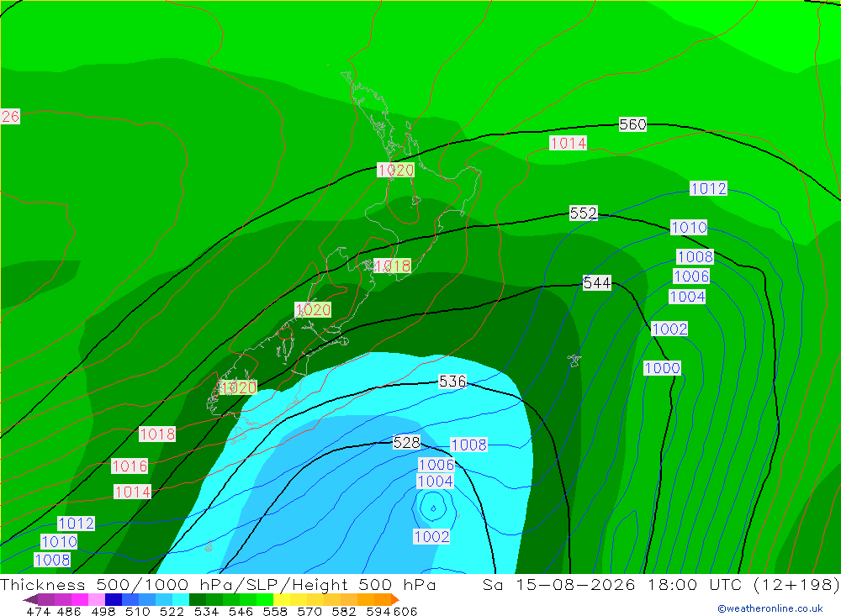The image size is (841, 616).
Task: Click the legend value 522
Action: point(172,611)
